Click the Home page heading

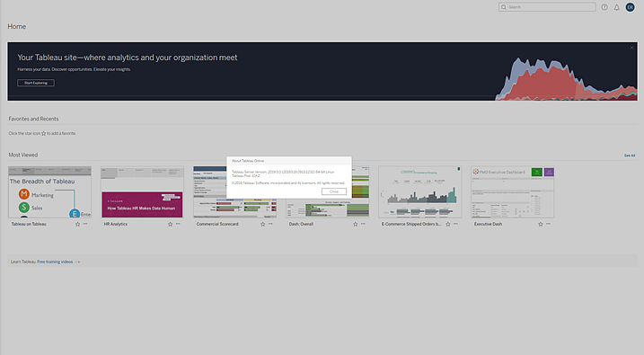click(17, 26)
